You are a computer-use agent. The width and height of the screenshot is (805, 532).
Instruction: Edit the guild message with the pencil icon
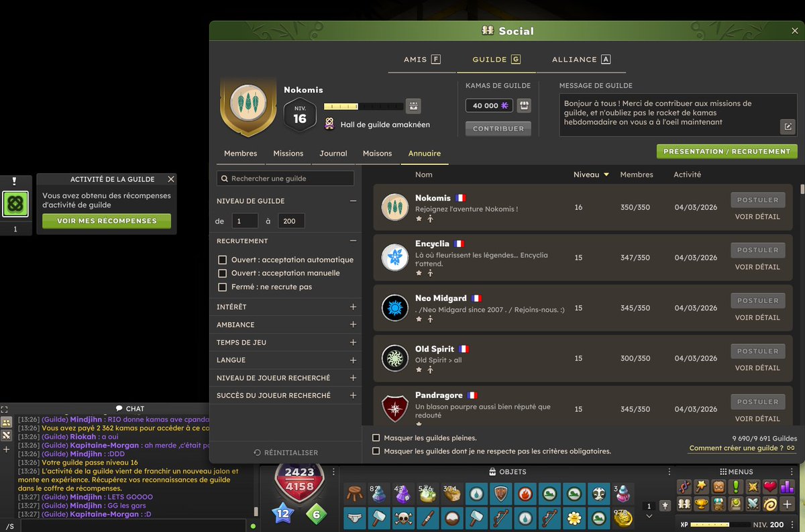click(788, 126)
